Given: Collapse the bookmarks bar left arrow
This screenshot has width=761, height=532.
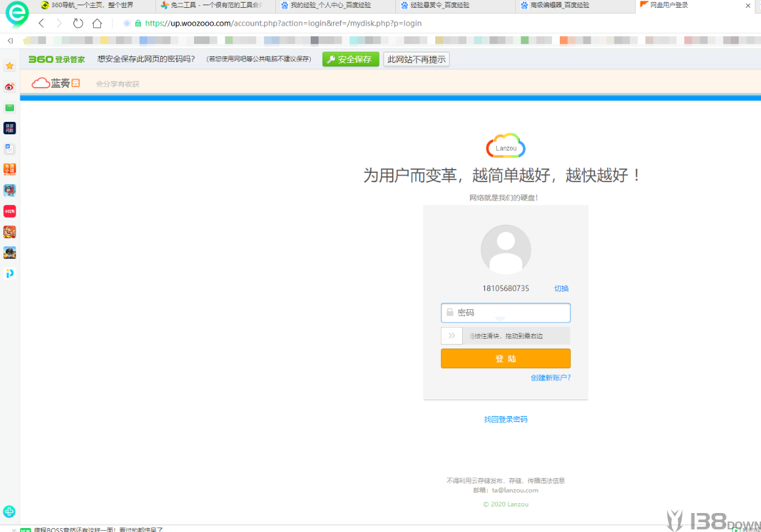Looking at the screenshot, I should click(x=10, y=41).
